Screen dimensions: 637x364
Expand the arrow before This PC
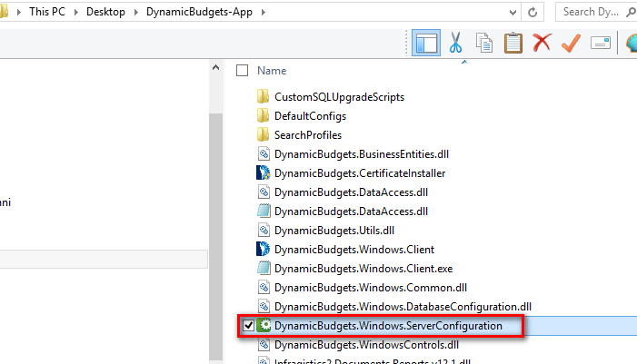[x=19, y=12]
